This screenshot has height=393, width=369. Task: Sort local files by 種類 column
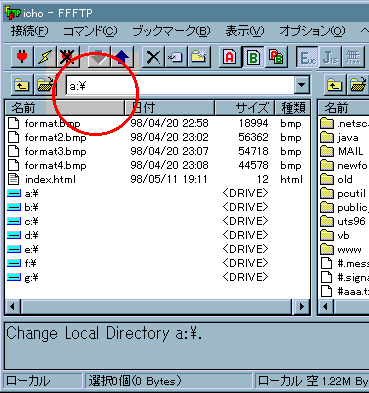[293, 108]
